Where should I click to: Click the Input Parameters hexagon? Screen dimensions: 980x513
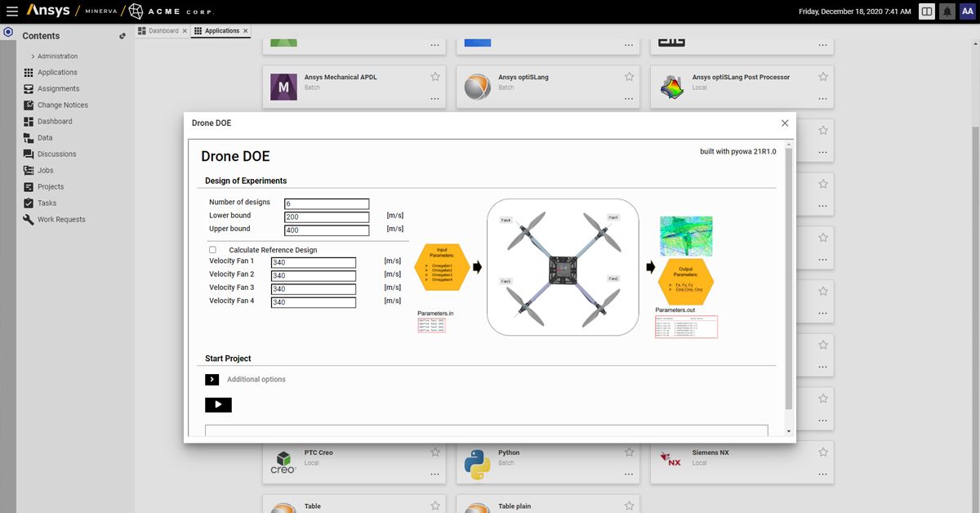[442, 265]
